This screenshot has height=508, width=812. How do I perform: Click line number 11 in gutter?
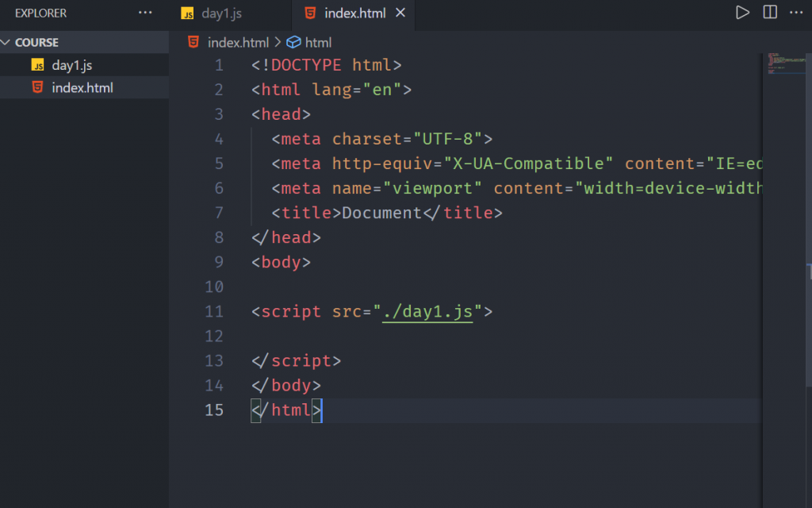coord(214,311)
